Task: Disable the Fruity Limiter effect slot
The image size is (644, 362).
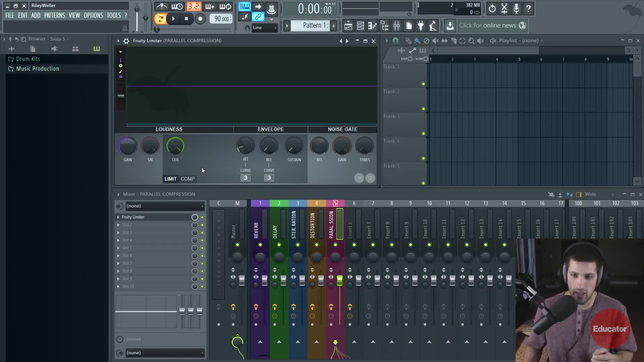Action: coord(202,217)
